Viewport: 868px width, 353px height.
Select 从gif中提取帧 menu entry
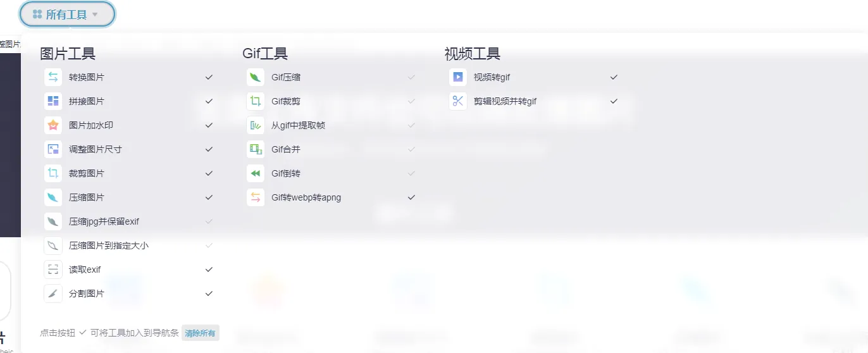298,125
